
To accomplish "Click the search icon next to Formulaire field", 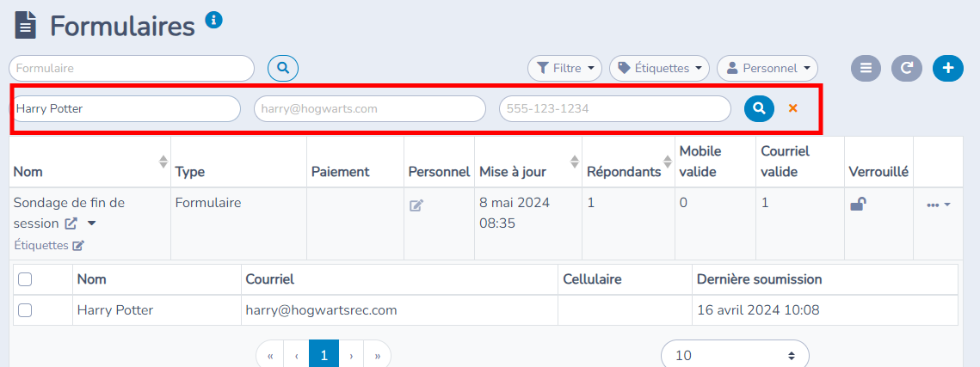I will coord(283,68).
